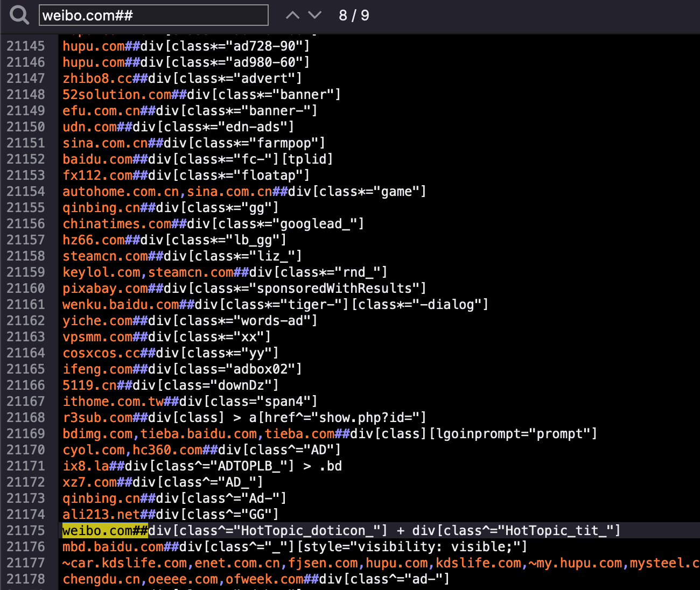Click the wenku.baidu.com tiger- filter line
The image size is (700, 590).
(x=276, y=304)
